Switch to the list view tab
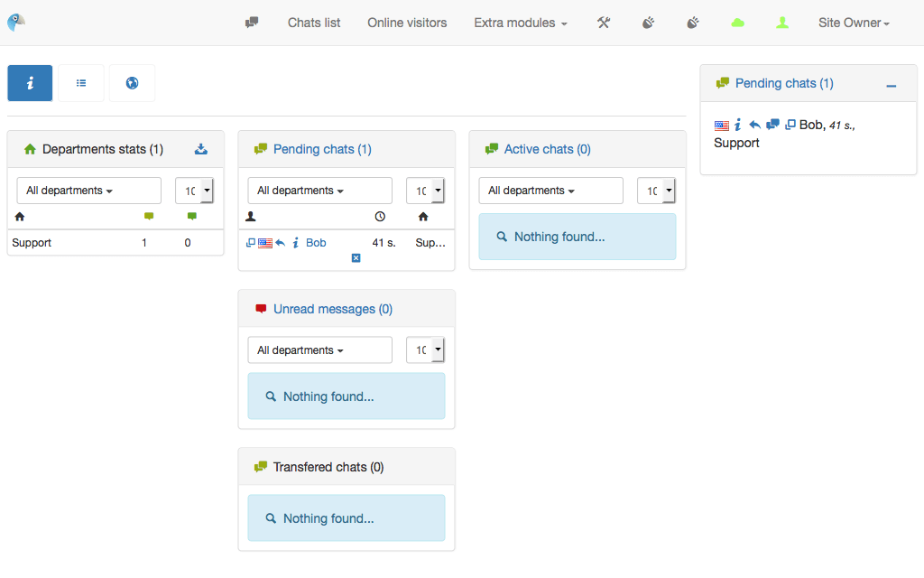 tap(81, 83)
